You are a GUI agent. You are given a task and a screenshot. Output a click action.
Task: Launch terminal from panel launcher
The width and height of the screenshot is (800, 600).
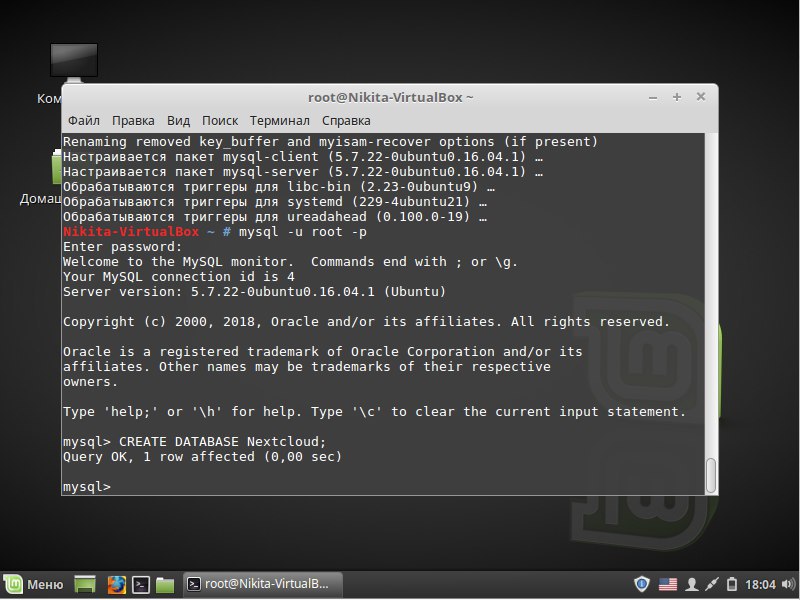(x=141, y=585)
